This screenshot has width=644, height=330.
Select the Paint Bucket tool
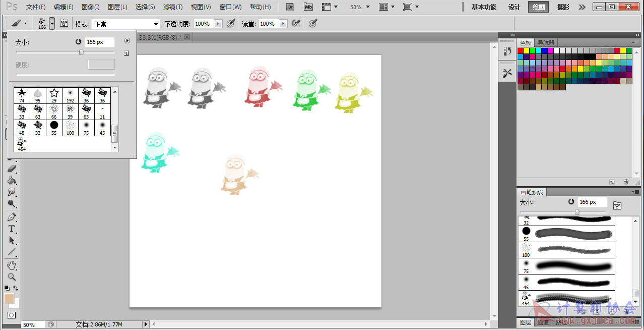(x=12, y=180)
